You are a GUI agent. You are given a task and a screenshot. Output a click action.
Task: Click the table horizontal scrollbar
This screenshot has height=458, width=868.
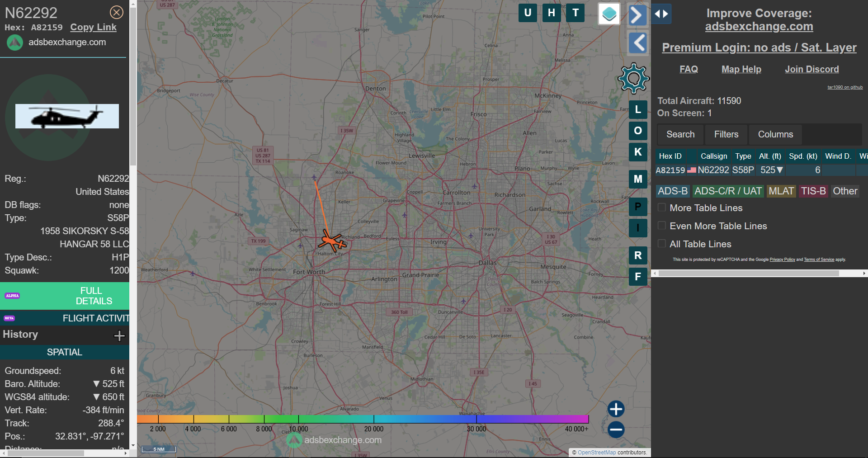(x=749, y=273)
